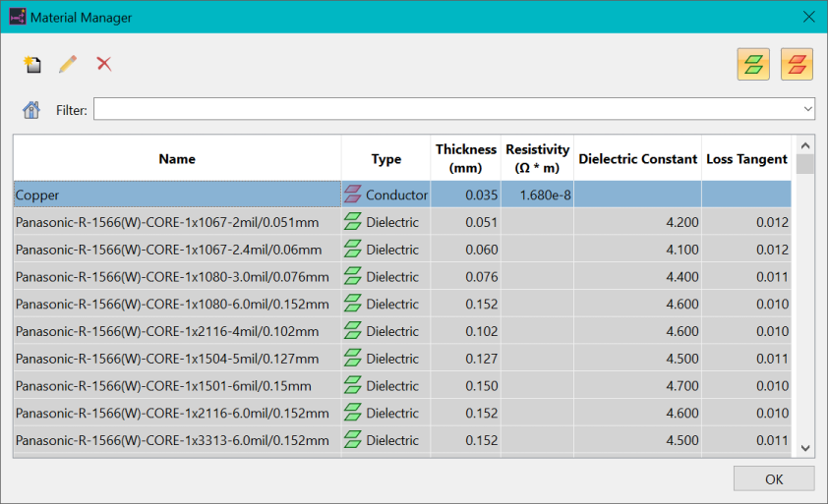Viewport: 828px width, 504px height.
Task: Select the CORE-1x1067-2mil/0.051mm material row
Action: [x=402, y=222]
